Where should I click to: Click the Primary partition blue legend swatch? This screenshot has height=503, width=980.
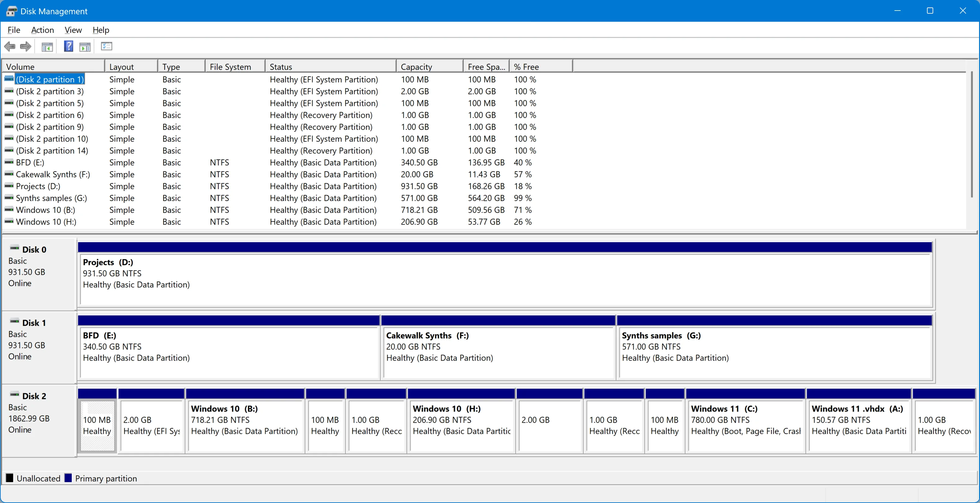(x=68, y=478)
